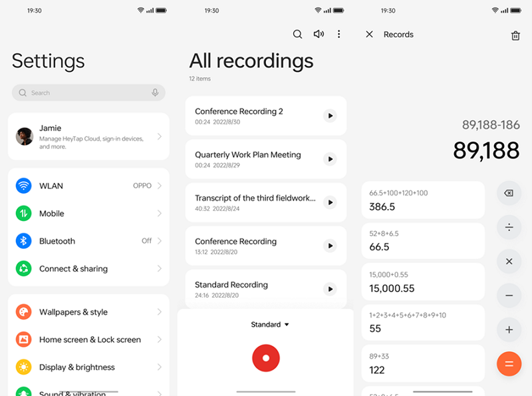Close the calculator Records panel
This screenshot has height=396, width=532.
(370, 35)
